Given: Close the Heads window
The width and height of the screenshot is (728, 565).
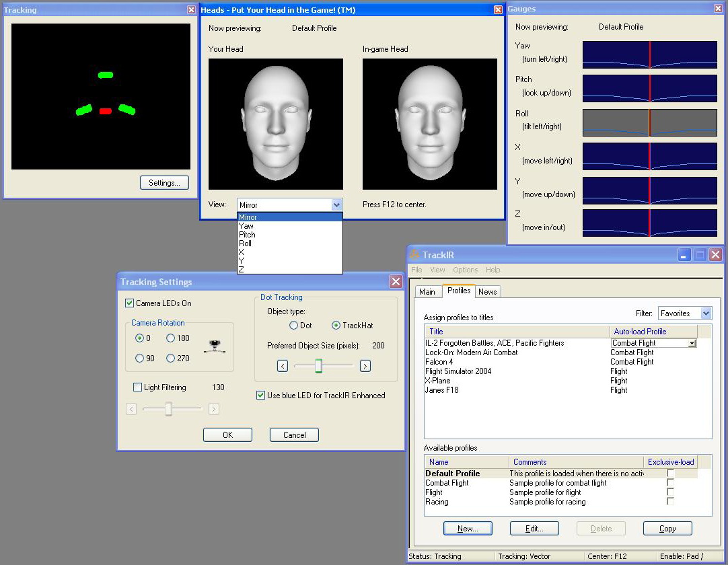Looking at the screenshot, I should pos(498,9).
